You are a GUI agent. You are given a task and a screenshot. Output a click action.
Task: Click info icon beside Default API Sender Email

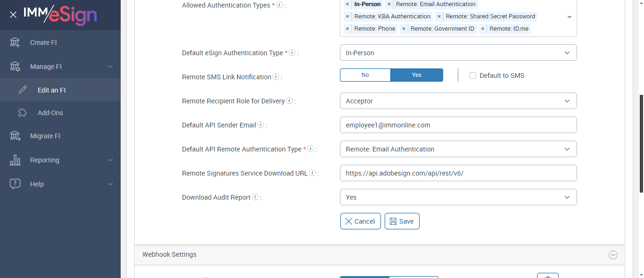click(261, 125)
